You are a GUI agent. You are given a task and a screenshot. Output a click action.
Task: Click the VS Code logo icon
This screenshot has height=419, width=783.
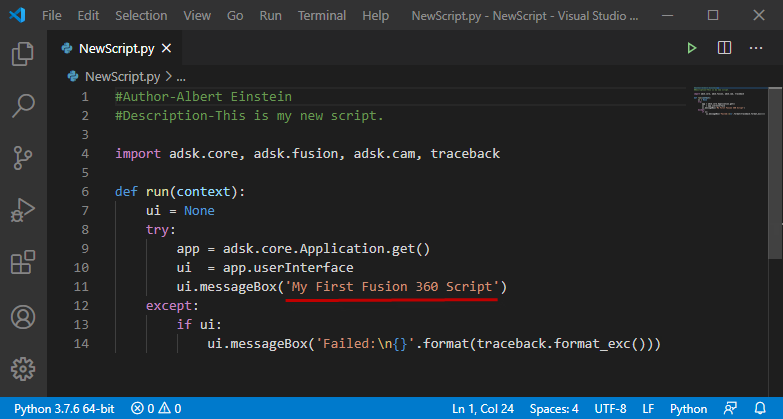[17, 15]
